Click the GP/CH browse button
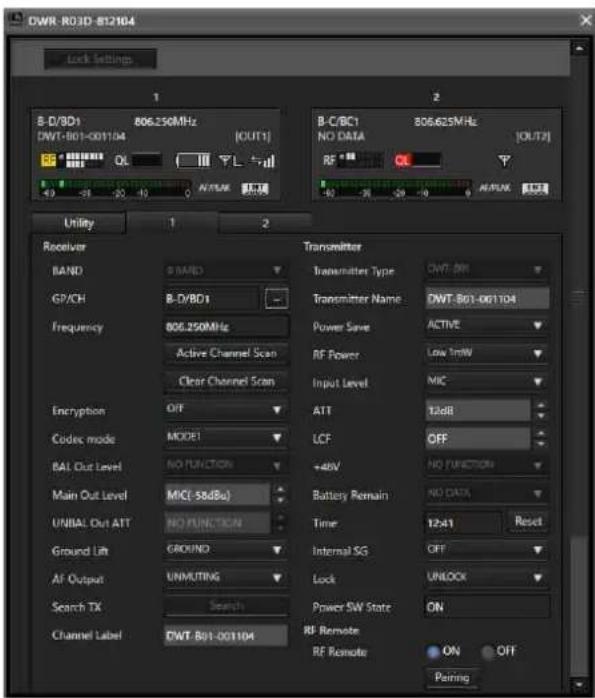This screenshot has width=595, height=698. (276, 299)
